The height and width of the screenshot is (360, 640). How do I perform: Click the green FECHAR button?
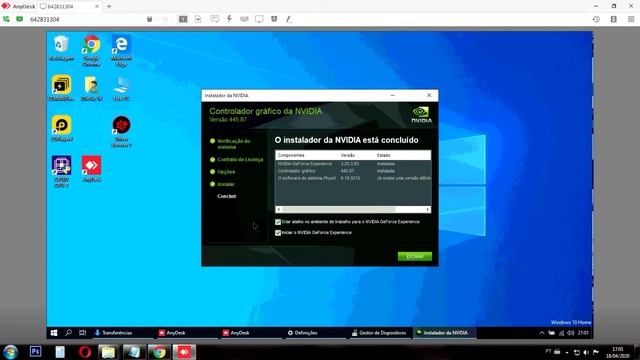pyautogui.click(x=415, y=256)
